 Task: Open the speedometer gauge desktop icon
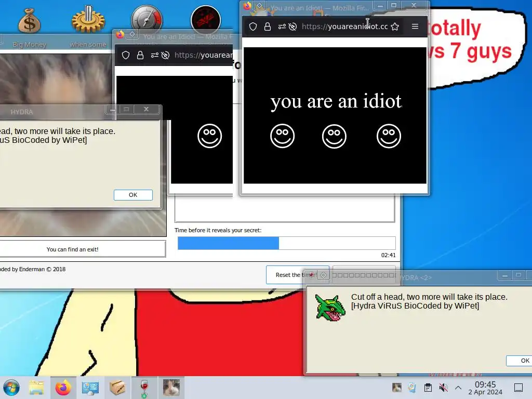pos(147,18)
